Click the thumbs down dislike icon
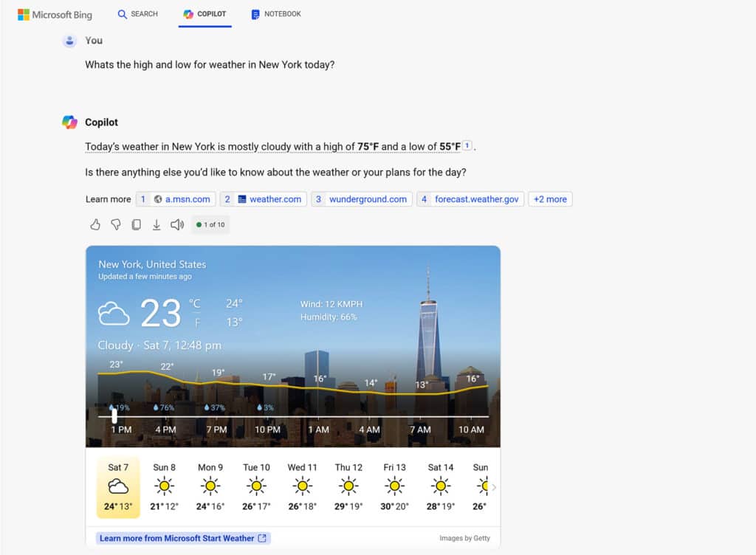This screenshot has height=555, width=756. (x=116, y=224)
